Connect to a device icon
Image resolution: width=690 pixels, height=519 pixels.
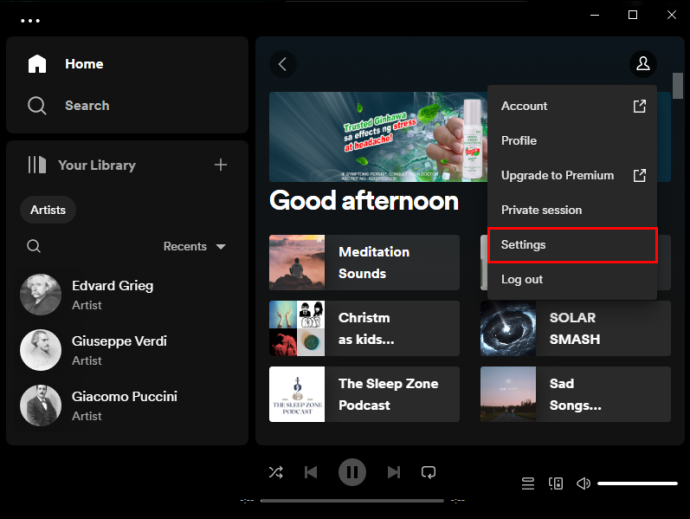[556, 483]
